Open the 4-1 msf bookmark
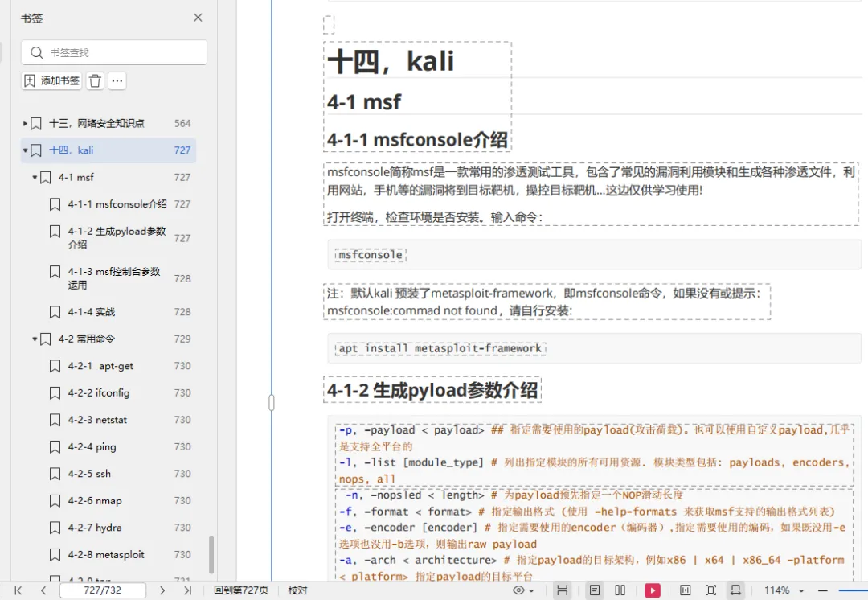Screen dimensions: 868x600 tap(76, 177)
